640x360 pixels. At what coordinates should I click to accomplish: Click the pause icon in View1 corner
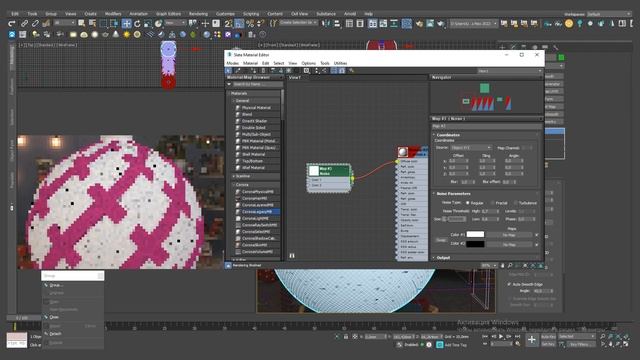coord(292,256)
